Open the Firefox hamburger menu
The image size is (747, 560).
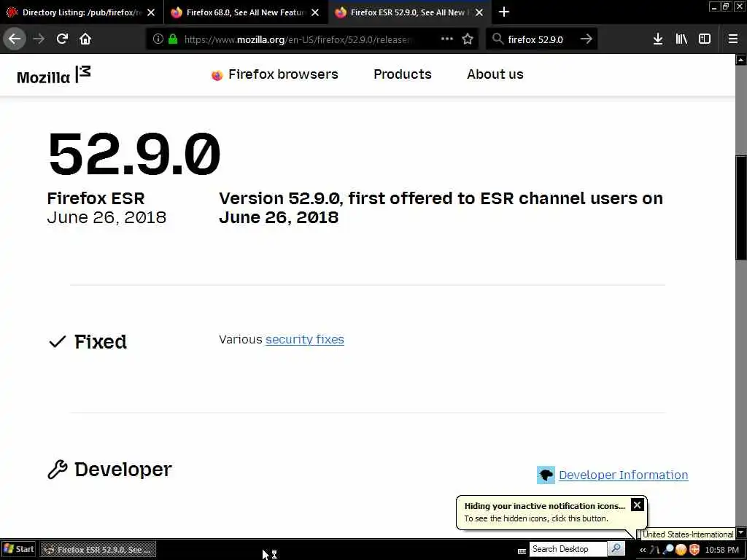[x=733, y=39]
